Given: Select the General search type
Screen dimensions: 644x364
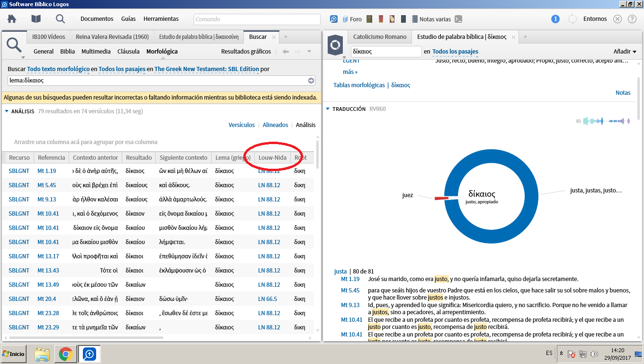Looking at the screenshot, I should click(44, 51).
